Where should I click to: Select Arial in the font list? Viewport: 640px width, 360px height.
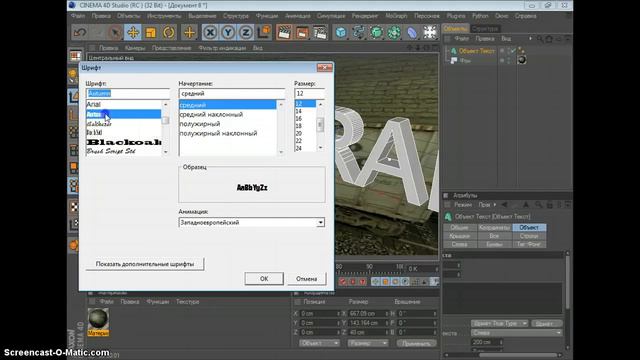point(93,104)
